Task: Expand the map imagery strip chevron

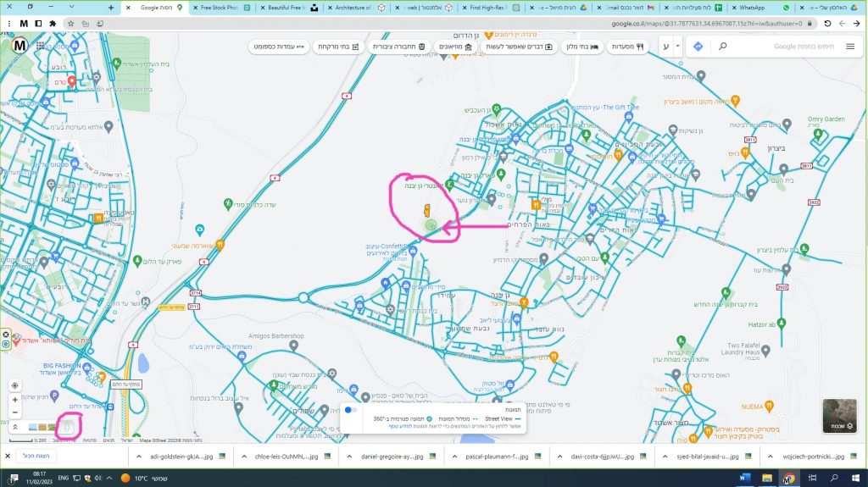Action: [15, 427]
